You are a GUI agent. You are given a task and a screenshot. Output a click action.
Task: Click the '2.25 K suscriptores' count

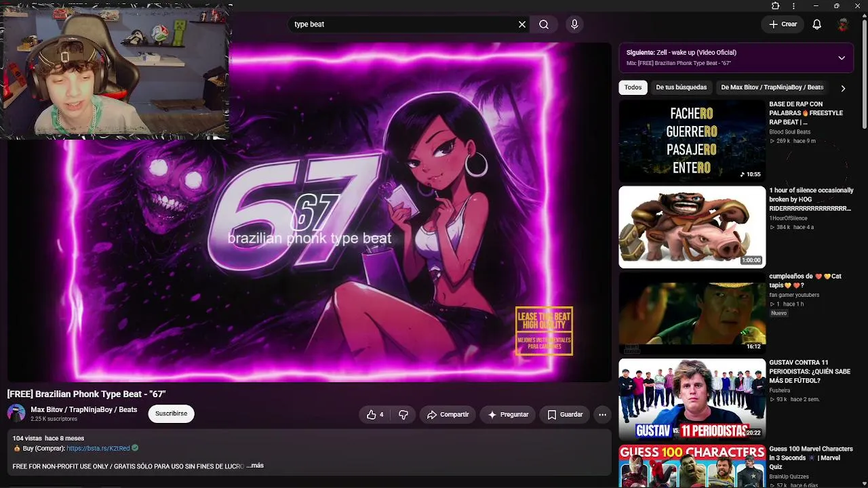tap(54, 420)
